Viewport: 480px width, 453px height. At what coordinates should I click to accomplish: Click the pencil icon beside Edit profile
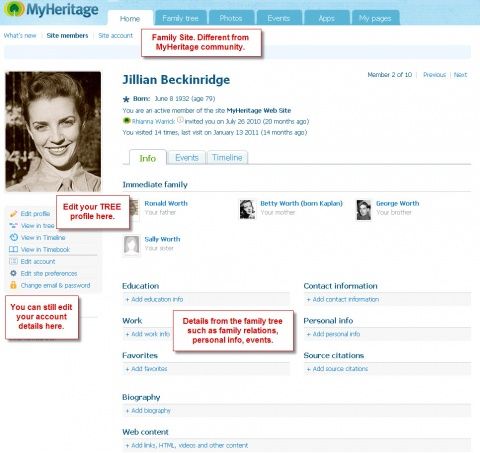click(x=13, y=214)
